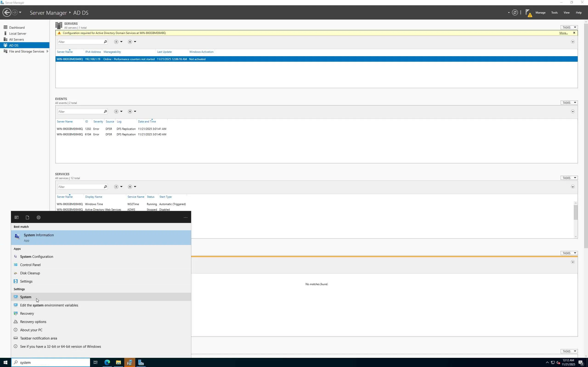Image resolution: width=588 pixels, height=367 pixels.
Task: Click the More... link in warning banner
Action: point(563,33)
